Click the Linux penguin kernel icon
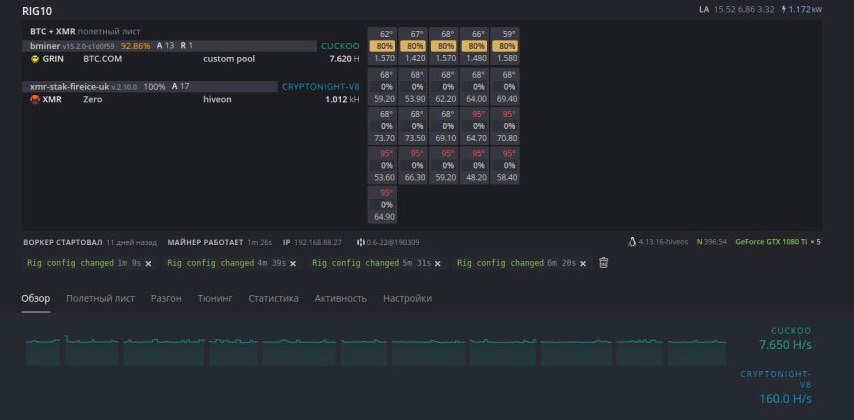The image size is (854, 420). [632, 242]
